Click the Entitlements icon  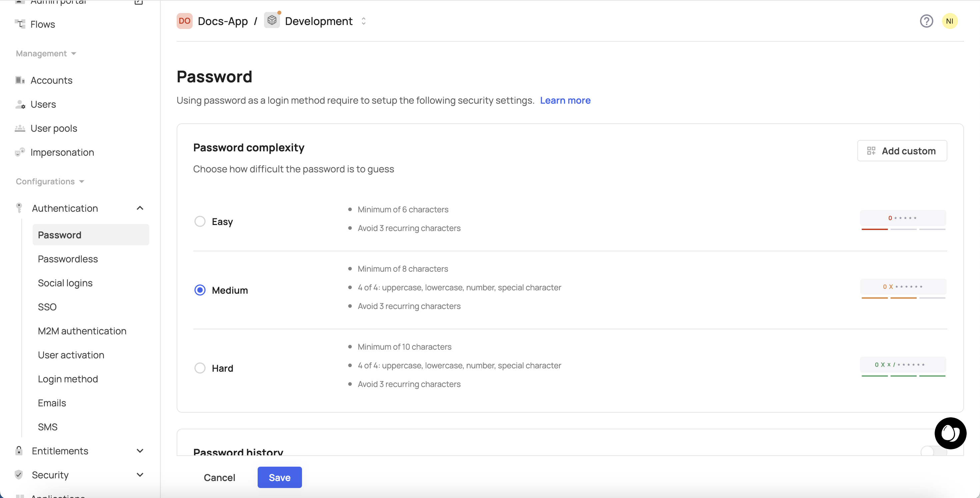pyautogui.click(x=18, y=450)
